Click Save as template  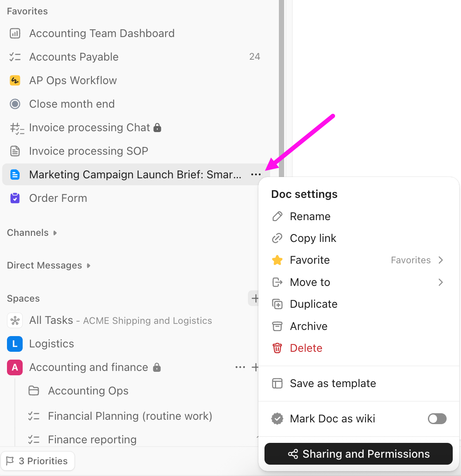click(x=333, y=383)
